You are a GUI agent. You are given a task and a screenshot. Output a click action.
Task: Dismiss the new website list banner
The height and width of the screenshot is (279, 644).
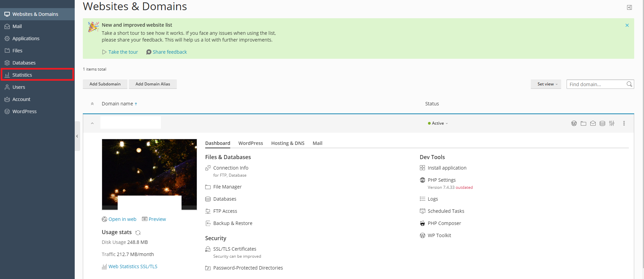(627, 25)
